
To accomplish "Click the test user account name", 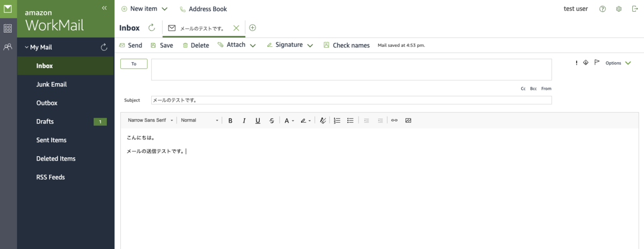I will pyautogui.click(x=576, y=9).
